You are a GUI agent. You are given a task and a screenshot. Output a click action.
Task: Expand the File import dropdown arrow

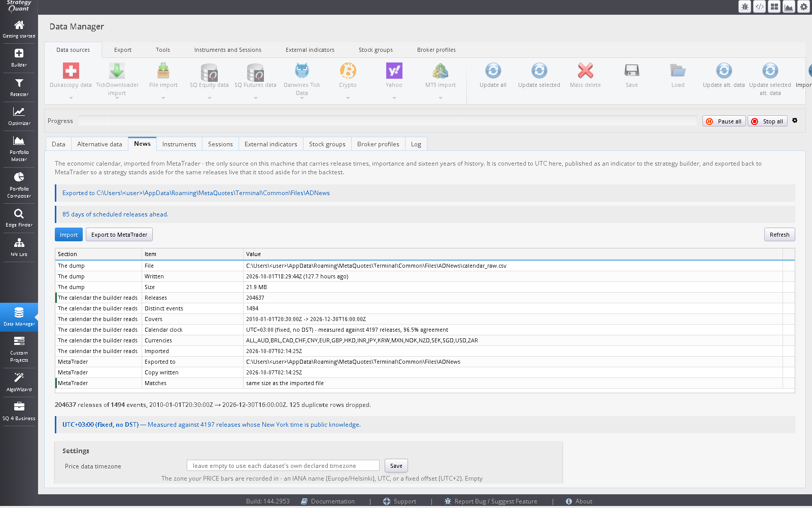point(163,98)
